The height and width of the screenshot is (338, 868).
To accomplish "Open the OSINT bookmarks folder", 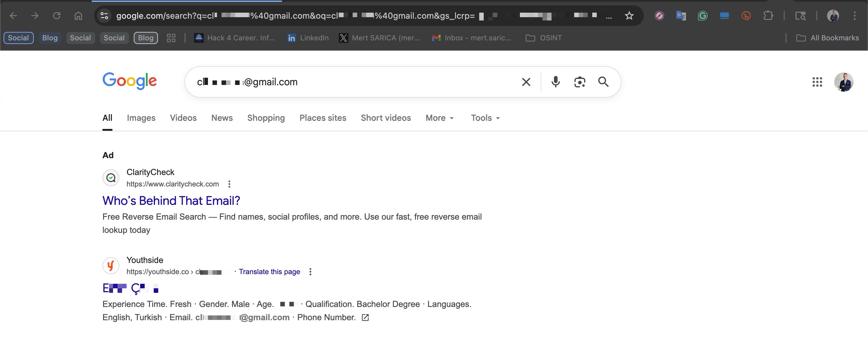I will (544, 38).
